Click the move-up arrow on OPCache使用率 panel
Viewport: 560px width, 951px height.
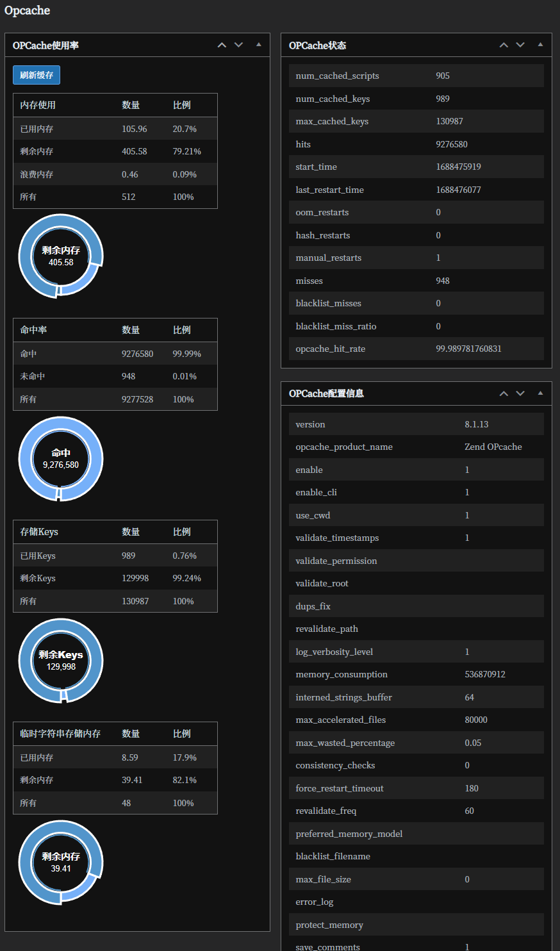click(x=222, y=45)
